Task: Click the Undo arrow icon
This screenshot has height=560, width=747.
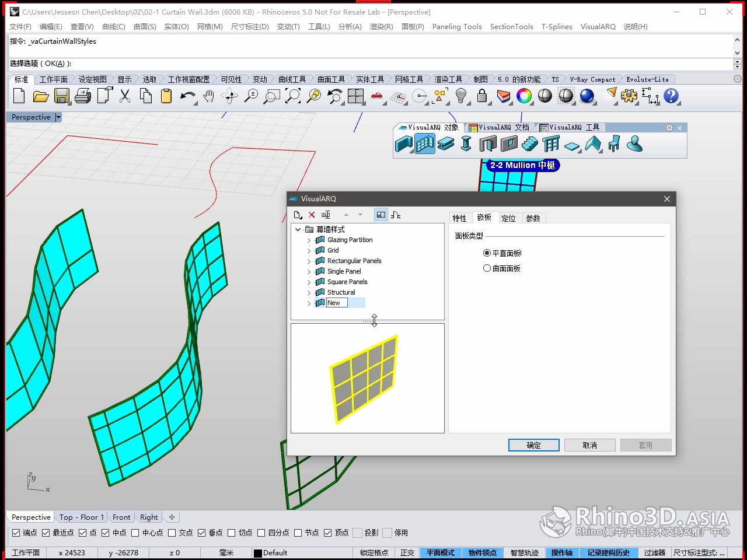Action: click(188, 96)
